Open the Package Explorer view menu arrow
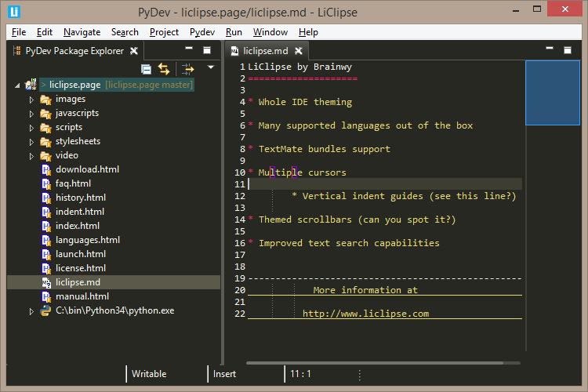588x392 pixels. tap(210, 68)
